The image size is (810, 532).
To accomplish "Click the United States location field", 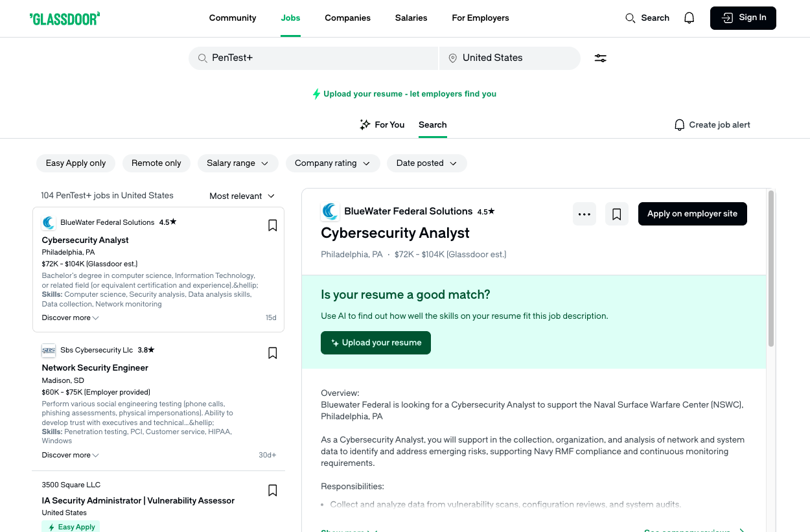I will [509, 58].
